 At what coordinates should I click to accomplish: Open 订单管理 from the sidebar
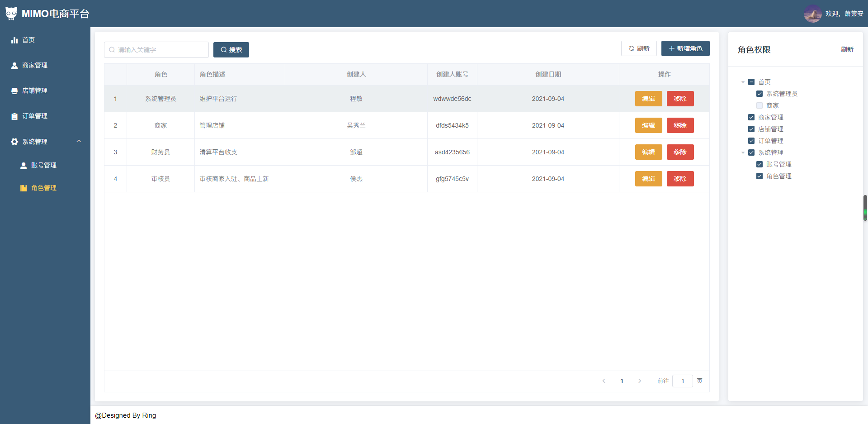[x=34, y=116]
